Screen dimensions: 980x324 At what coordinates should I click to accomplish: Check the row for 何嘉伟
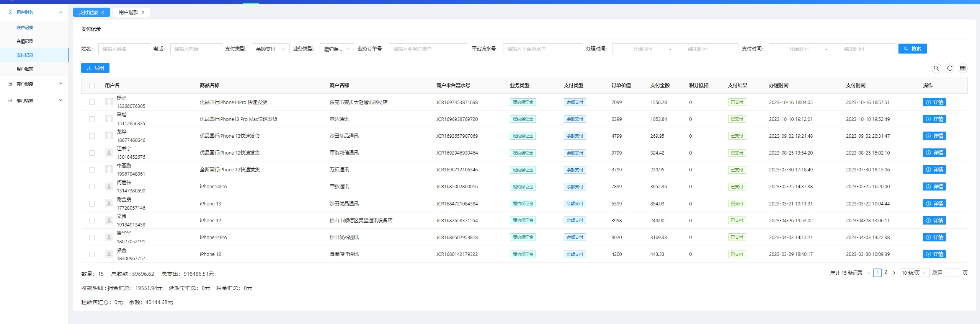pyautogui.click(x=92, y=187)
